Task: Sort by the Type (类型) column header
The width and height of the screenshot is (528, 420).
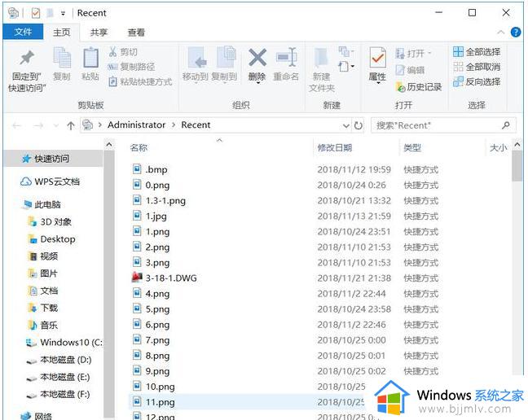Action: 412,147
